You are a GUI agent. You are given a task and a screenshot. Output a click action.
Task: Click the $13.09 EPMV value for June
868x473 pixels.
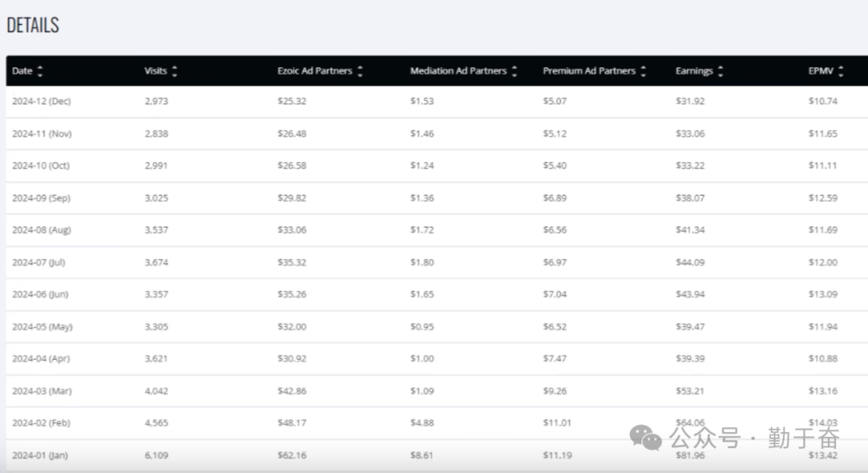click(x=822, y=295)
